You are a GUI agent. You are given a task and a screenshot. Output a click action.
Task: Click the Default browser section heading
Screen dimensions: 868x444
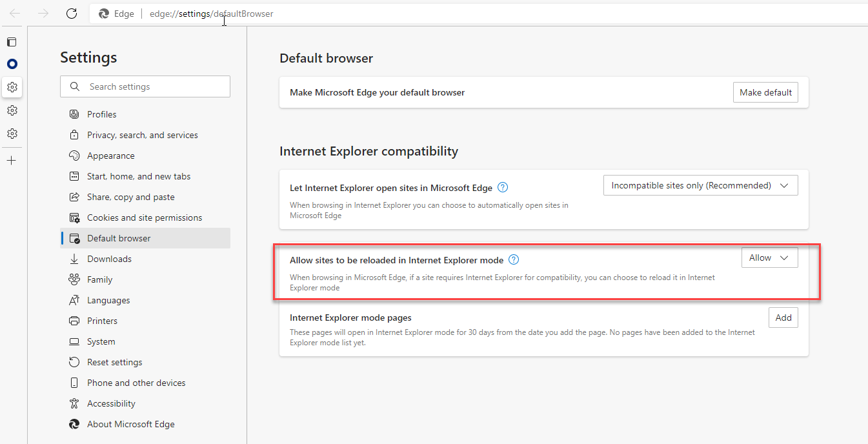point(327,58)
